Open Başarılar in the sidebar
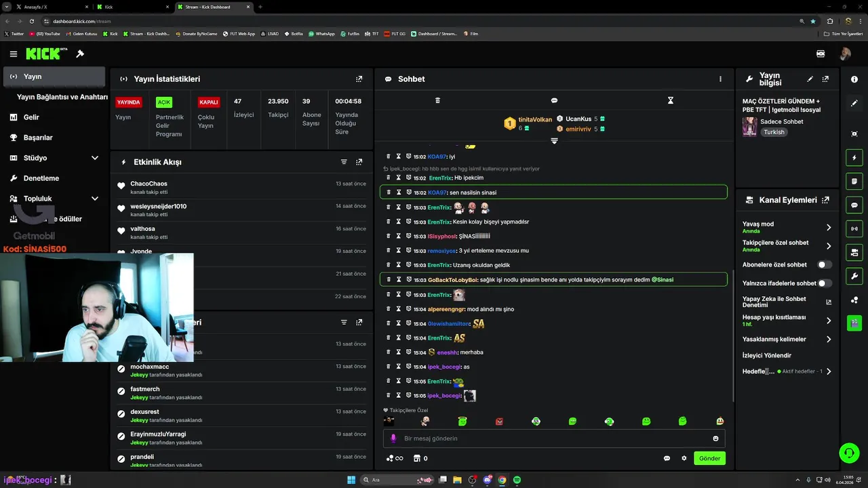 [54, 138]
